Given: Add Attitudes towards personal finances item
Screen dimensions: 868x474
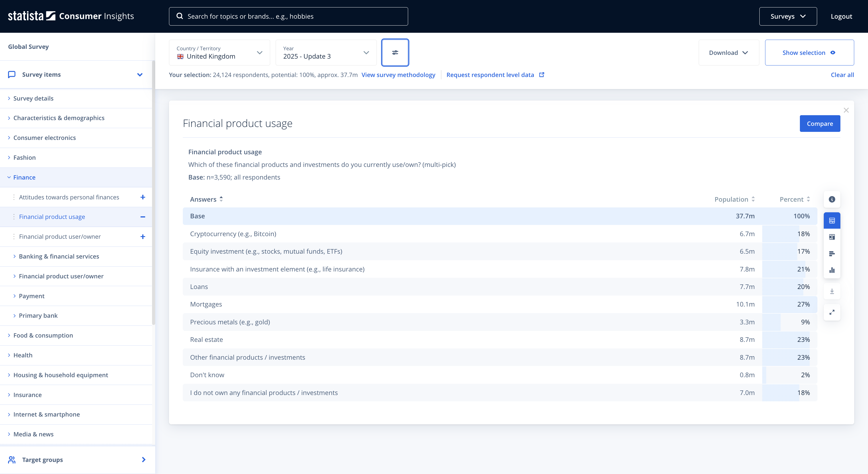Looking at the screenshot, I should click(x=143, y=197).
